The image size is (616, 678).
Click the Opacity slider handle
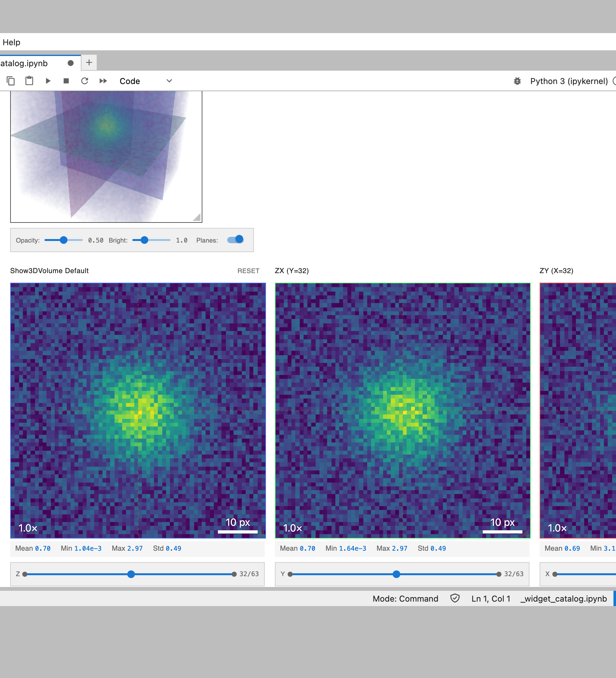click(x=64, y=240)
